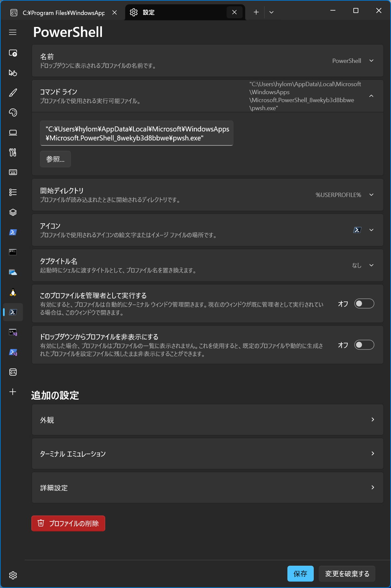
Task: Close the 設定 tab
Action: coord(234,12)
